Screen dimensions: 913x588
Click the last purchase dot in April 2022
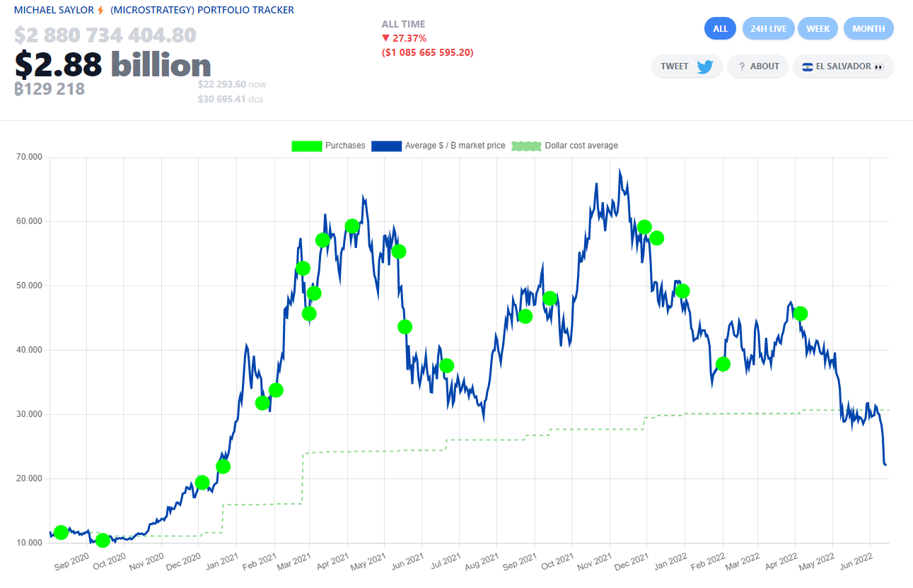pos(801,313)
